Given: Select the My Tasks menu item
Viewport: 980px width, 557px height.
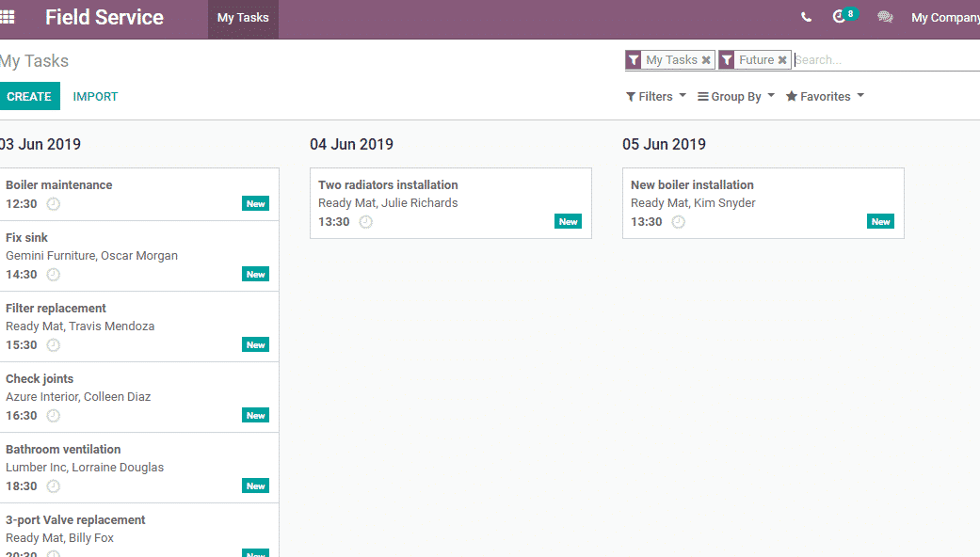Looking at the screenshot, I should tap(243, 18).
